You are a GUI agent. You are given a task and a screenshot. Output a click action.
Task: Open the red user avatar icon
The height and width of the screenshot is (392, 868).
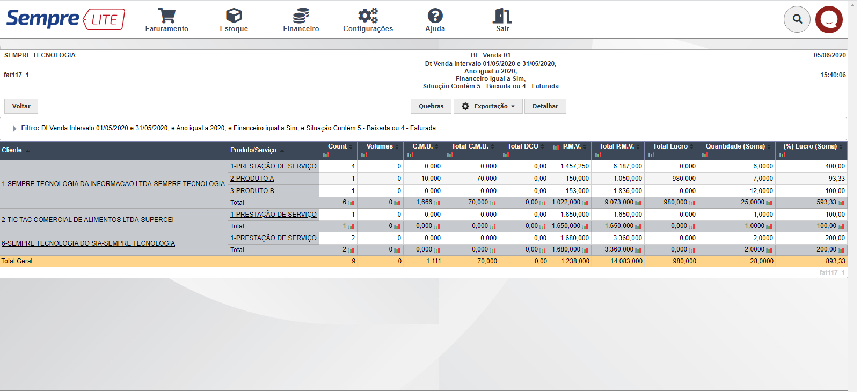click(829, 19)
